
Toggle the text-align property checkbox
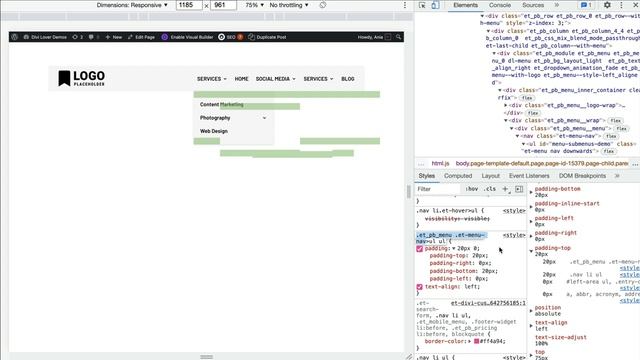pos(420,287)
